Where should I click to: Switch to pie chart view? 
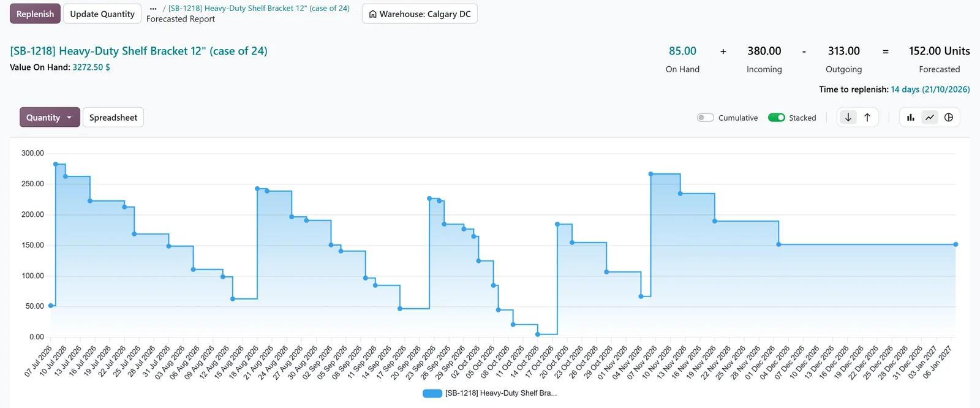(949, 118)
